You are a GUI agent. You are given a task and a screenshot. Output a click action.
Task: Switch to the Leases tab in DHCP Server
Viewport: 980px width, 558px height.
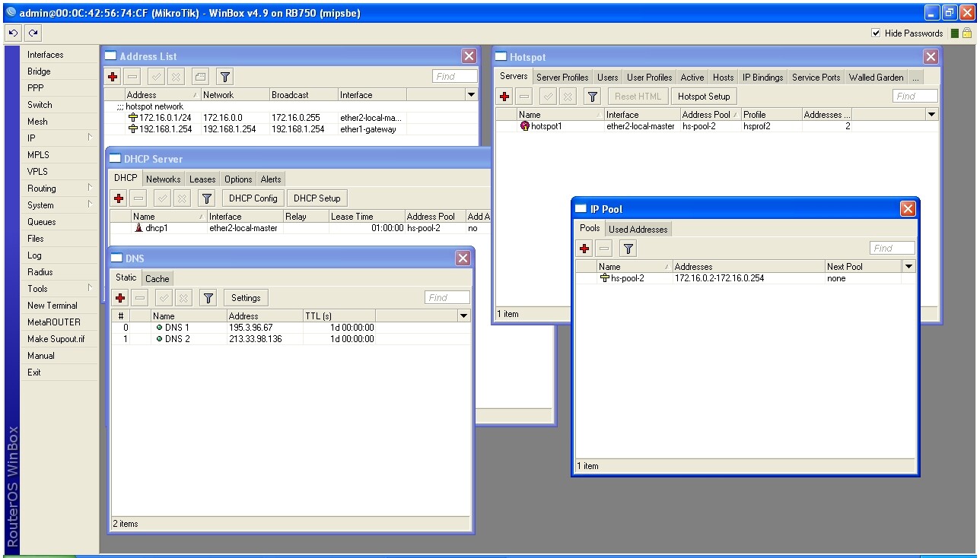point(202,179)
